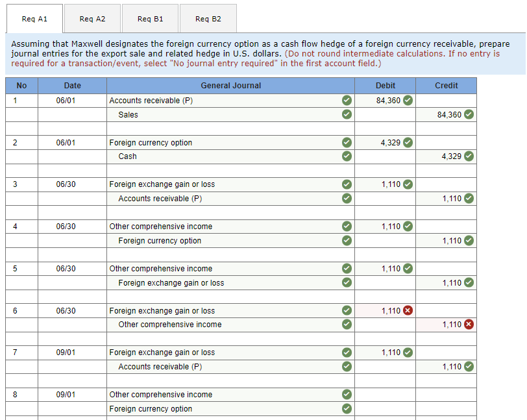Click the Date column header

(72, 86)
